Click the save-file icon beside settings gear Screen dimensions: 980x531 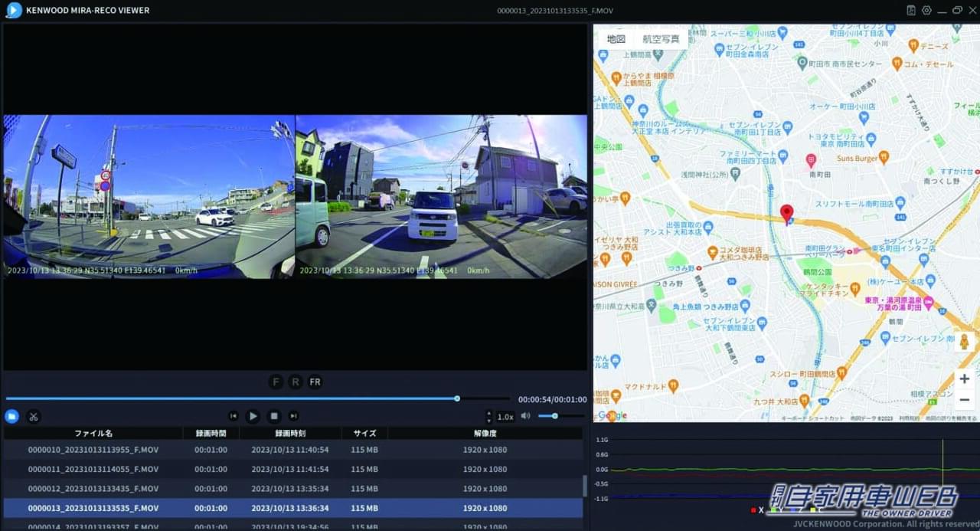coord(911,10)
